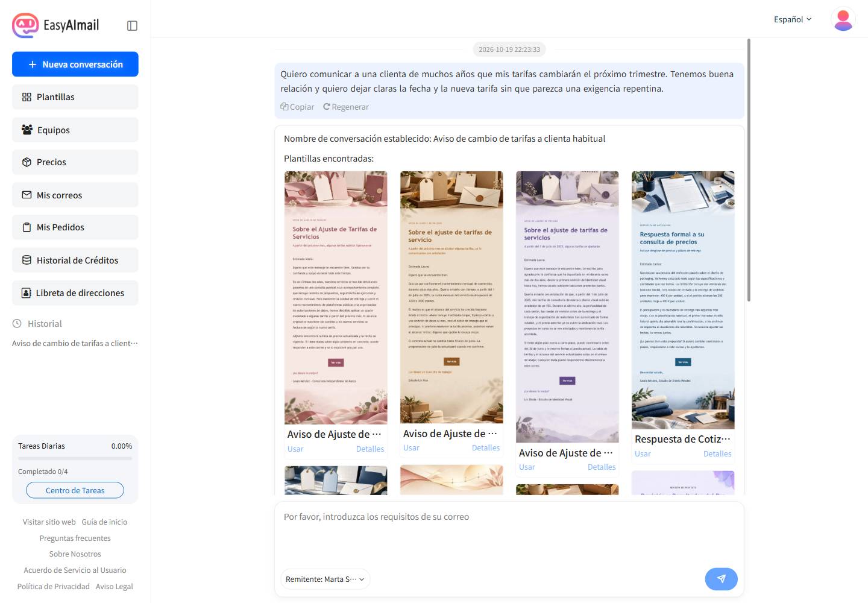Click Usar under Respuesta de Cotiz template
This screenshot has height=603, width=868.
pyautogui.click(x=643, y=454)
